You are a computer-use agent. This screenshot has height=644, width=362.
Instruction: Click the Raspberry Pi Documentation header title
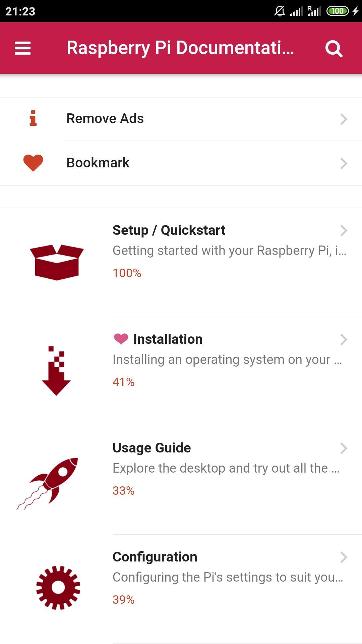[180, 48]
